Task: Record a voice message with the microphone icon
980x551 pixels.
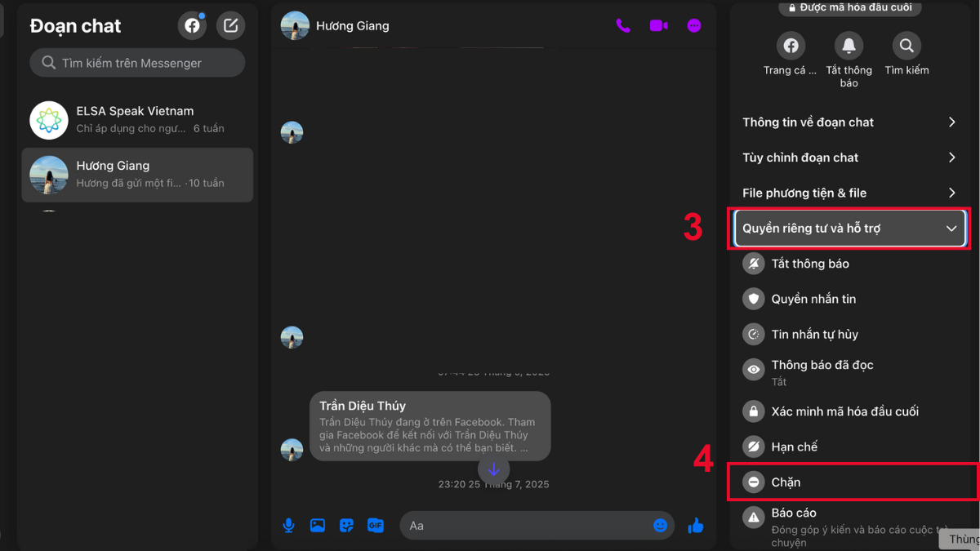Action: (x=288, y=526)
